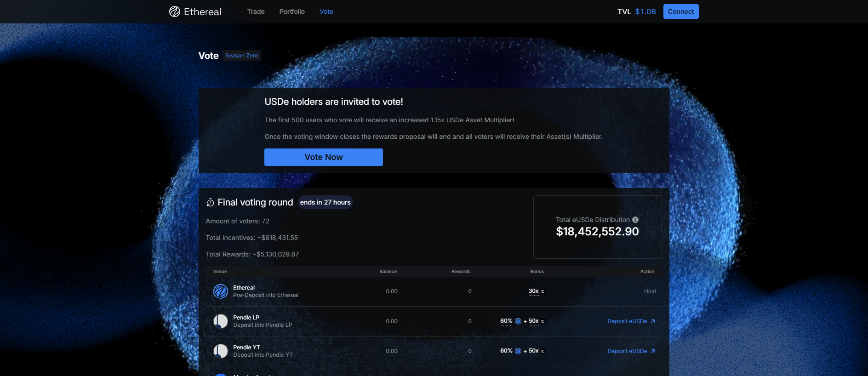
Task: Click the 0.00 balance in Ethereal row
Action: pyautogui.click(x=392, y=291)
